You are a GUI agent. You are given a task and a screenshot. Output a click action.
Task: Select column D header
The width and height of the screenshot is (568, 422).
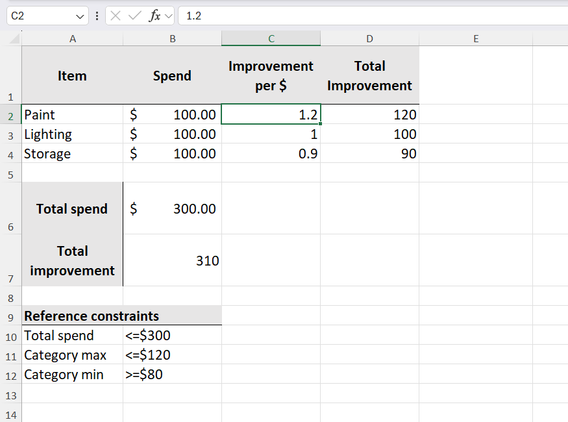coord(369,39)
